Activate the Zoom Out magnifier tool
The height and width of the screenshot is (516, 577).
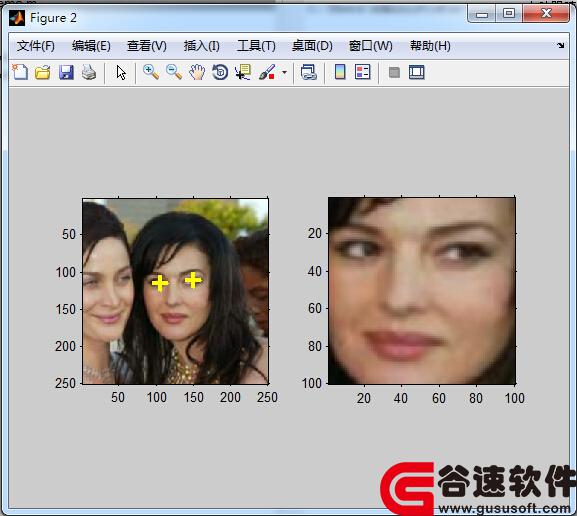174,72
